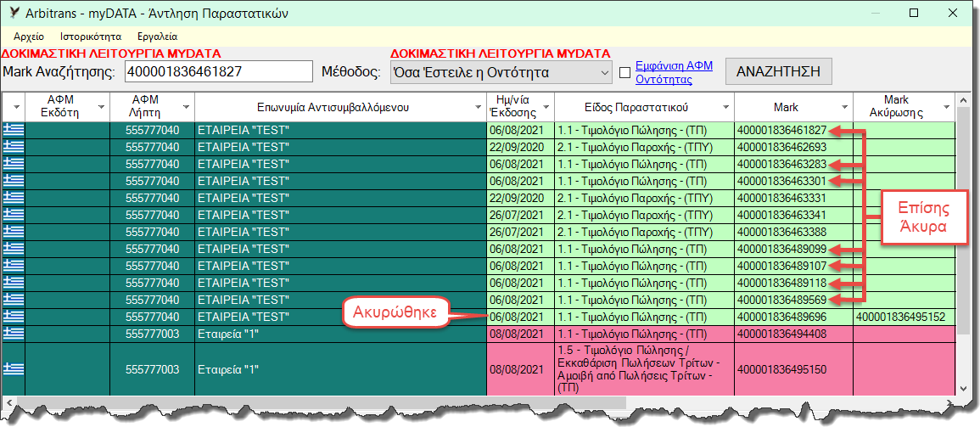Click the Εμφάνιση ΑΦΜ Οντότητας link
Image resolution: width=980 pixels, height=427 pixels.
click(675, 72)
